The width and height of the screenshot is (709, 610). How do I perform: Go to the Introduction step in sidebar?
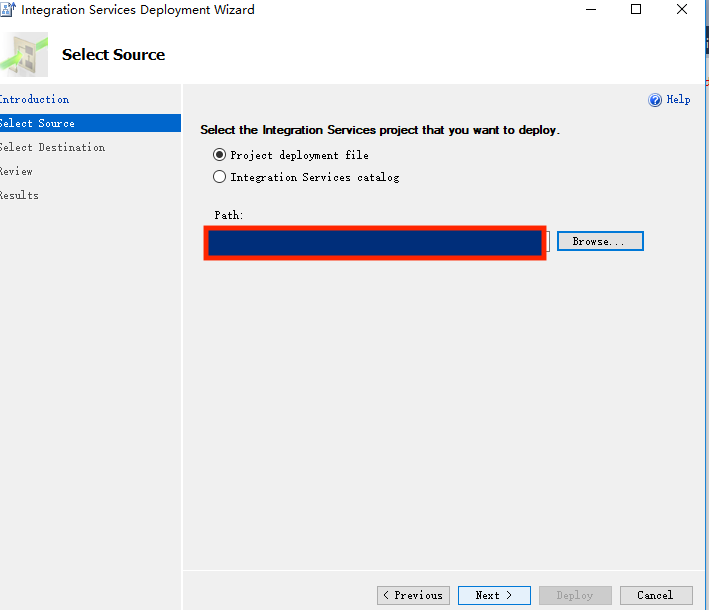(x=35, y=99)
